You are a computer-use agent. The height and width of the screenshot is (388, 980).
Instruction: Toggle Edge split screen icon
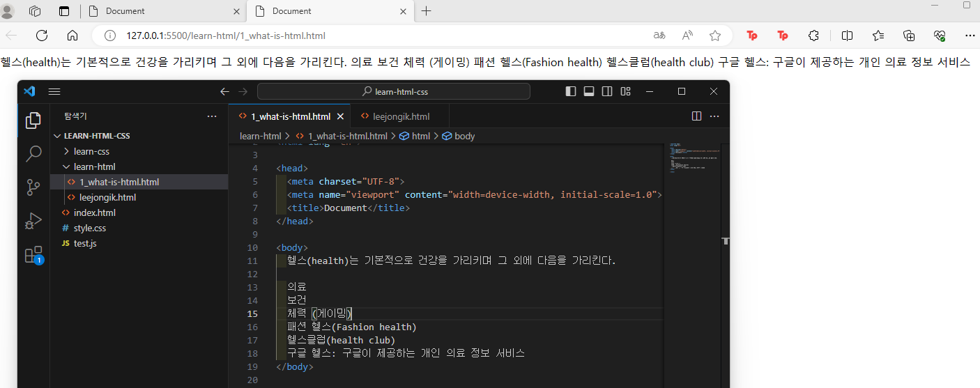pos(848,36)
